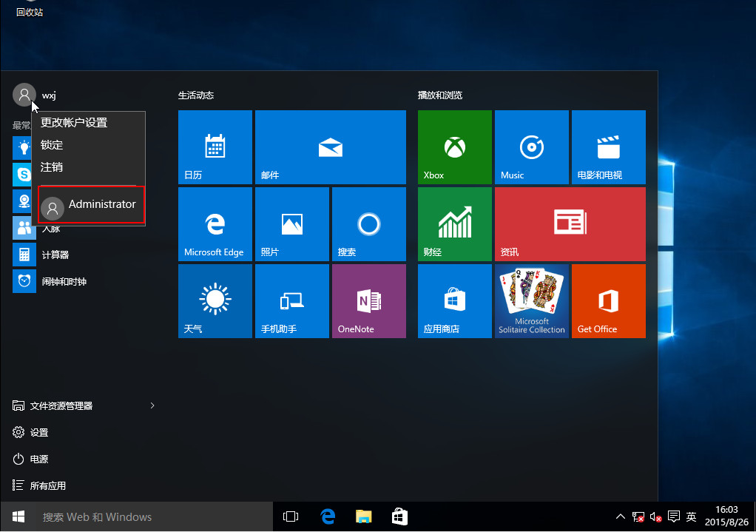Screen dimensions: 756x532
Task: Open File Explorer from the taskbar
Action: [363, 516]
